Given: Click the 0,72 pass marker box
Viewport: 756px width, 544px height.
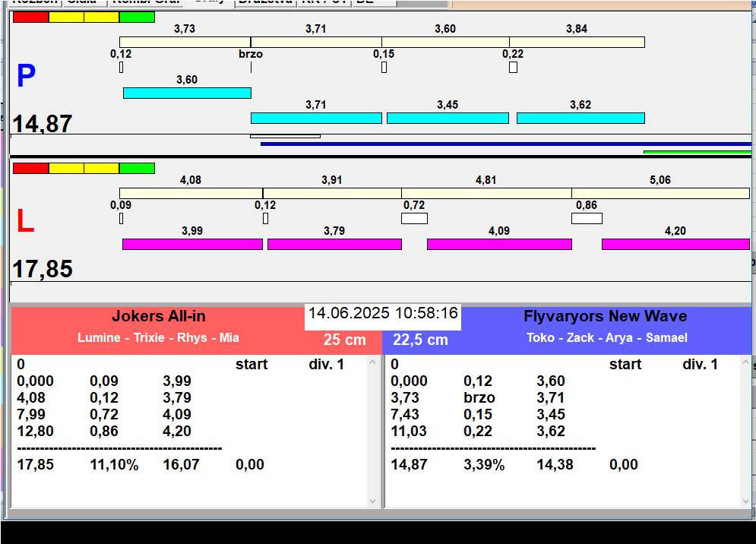Looking at the screenshot, I should pyautogui.click(x=414, y=219).
